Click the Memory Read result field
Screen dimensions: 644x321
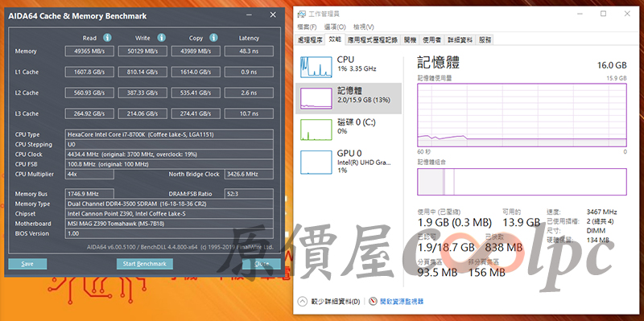coord(89,51)
